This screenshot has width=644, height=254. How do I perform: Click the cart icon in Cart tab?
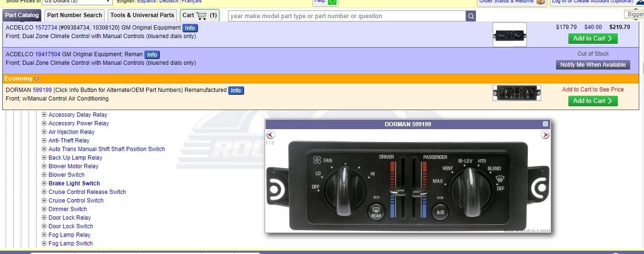click(x=202, y=15)
